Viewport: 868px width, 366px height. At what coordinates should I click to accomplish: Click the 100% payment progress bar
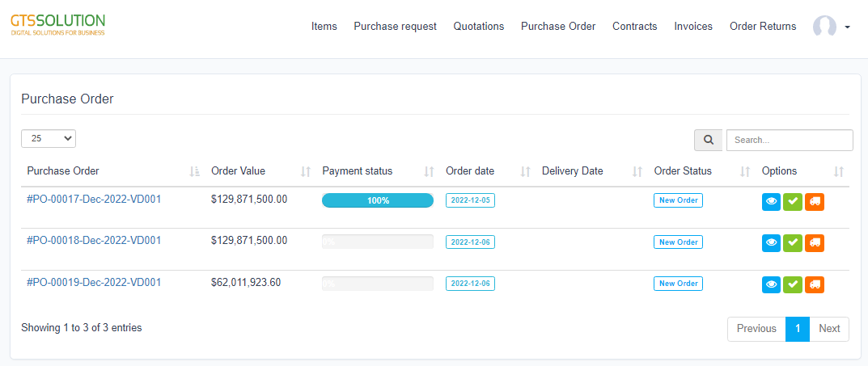tap(377, 200)
